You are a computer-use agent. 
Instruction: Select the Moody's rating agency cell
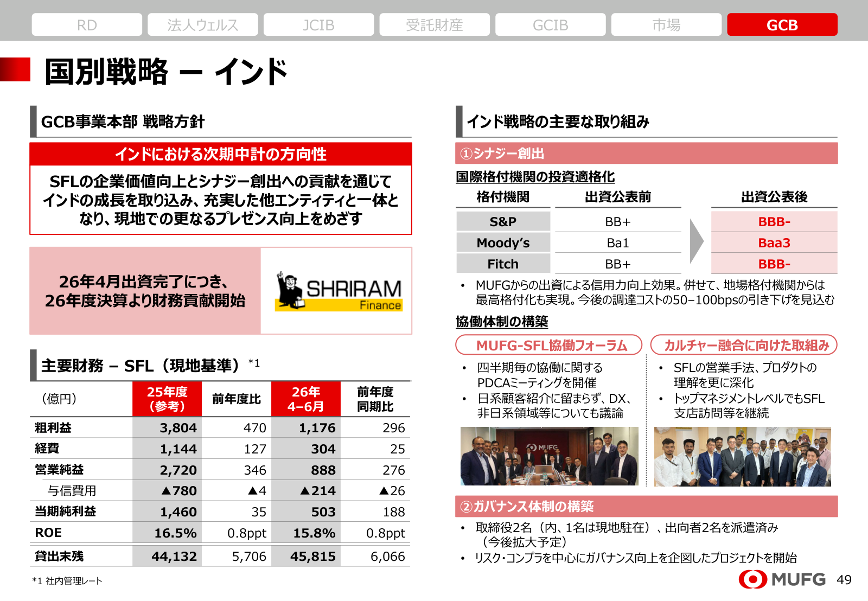pos(503,242)
